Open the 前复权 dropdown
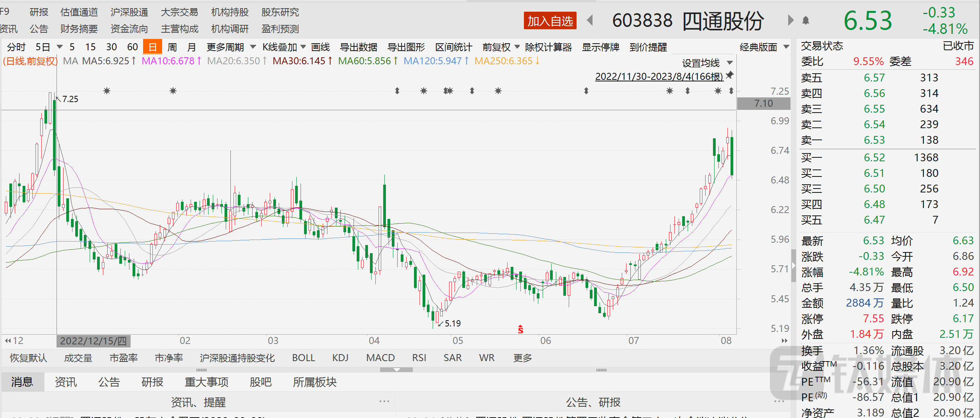 click(x=501, y=48)
